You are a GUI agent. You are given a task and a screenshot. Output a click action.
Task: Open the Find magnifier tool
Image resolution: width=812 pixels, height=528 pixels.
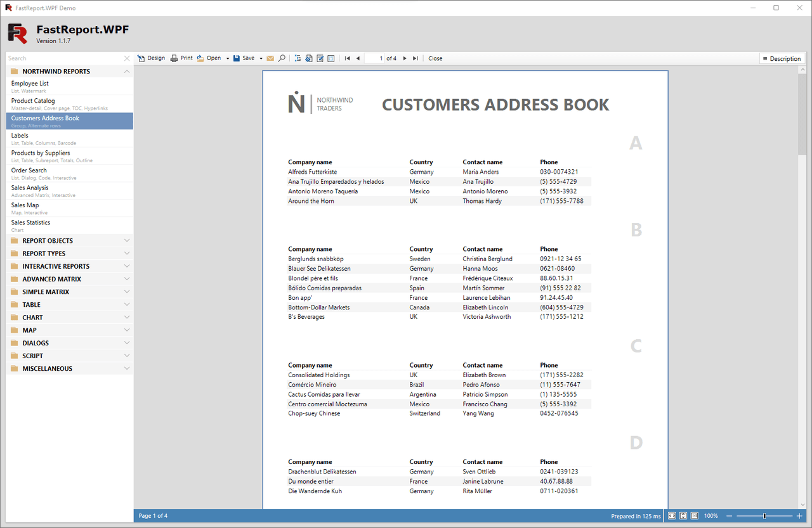282,58
